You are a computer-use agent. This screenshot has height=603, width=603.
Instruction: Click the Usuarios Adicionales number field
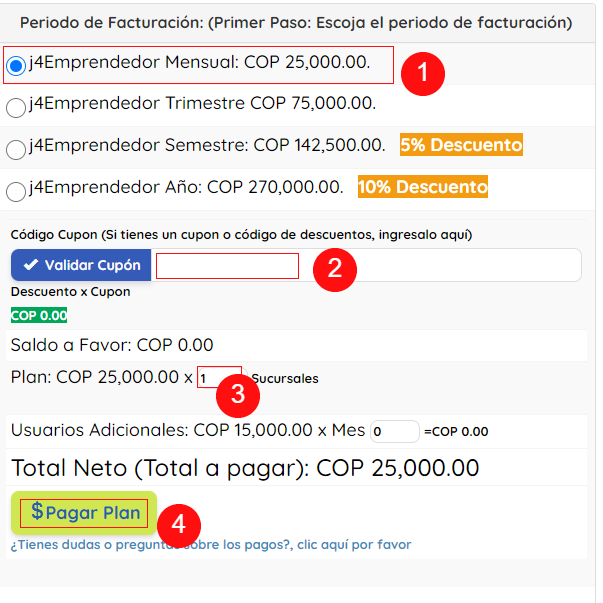pos(395,431)
